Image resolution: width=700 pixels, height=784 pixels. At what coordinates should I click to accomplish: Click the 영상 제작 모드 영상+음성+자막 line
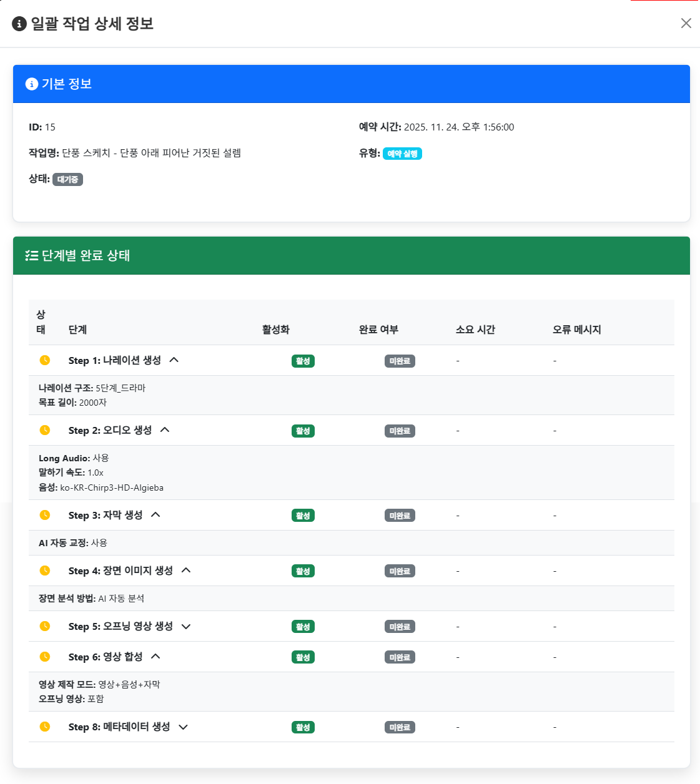point(99,684)
